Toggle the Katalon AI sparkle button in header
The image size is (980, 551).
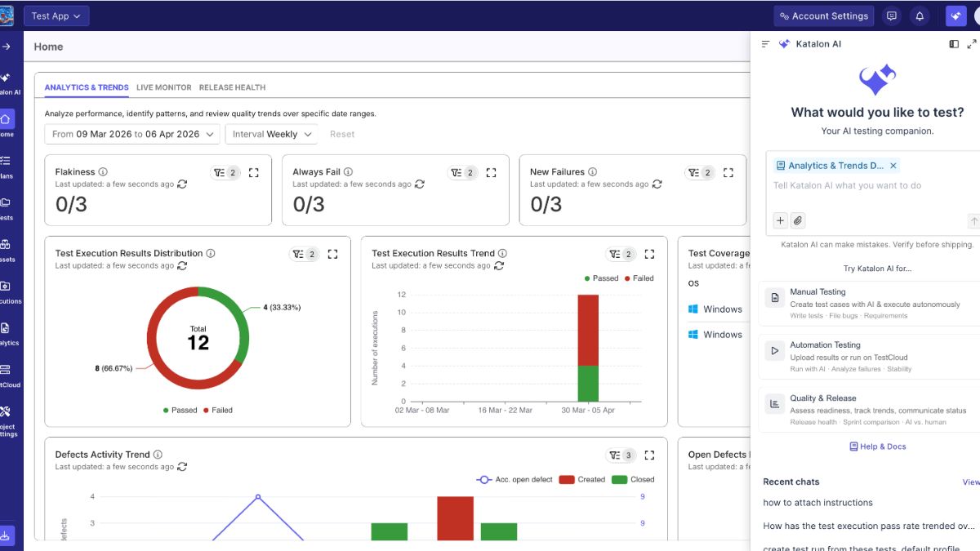coord(955,16)
